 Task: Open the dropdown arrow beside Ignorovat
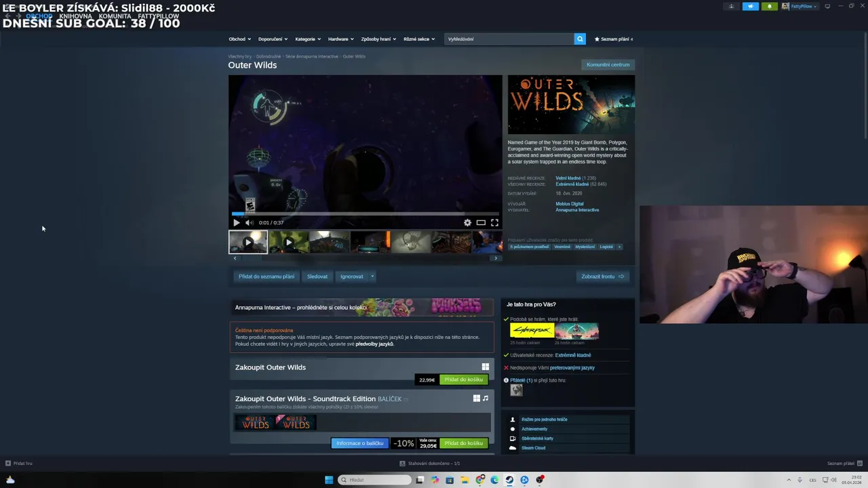coord(372,277)
